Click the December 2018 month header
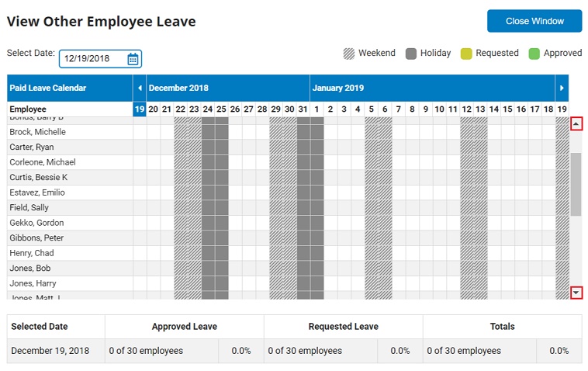The height and width of the screenshot is (371, 588). (x=178, y=88)
